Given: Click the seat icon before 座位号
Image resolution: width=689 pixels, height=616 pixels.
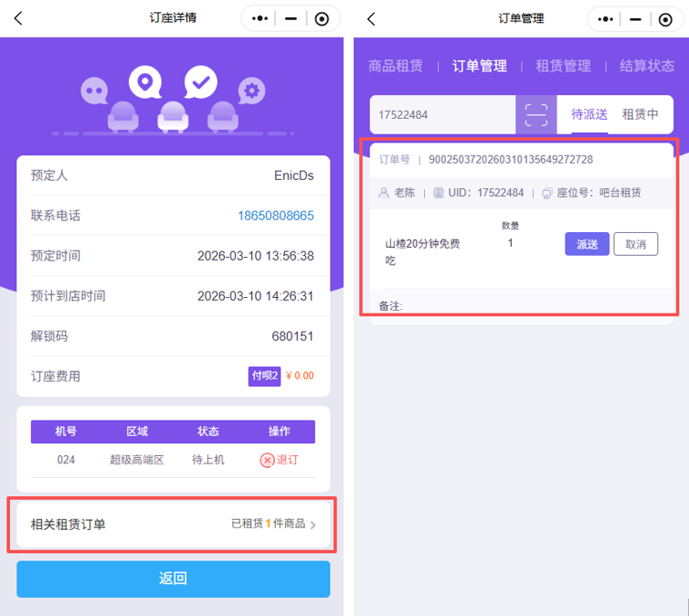Looking at the screenshot, I should (547, 194).
